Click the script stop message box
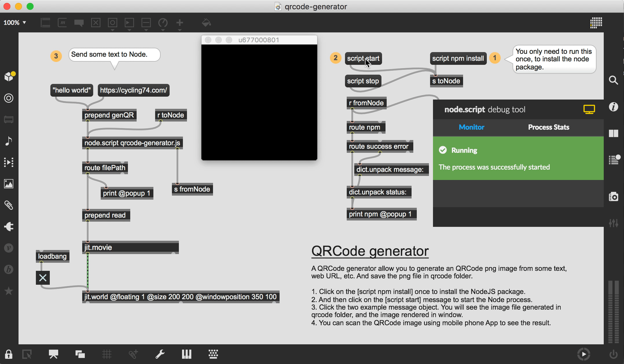The width and height of the screenshot is (624, 364). tap(363, 81)
